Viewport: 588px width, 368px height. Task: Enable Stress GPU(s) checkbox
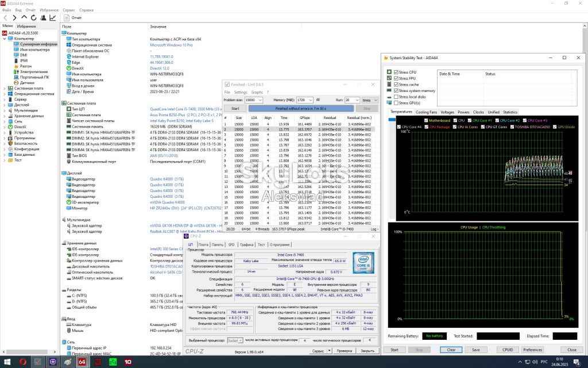coord(396,103)
